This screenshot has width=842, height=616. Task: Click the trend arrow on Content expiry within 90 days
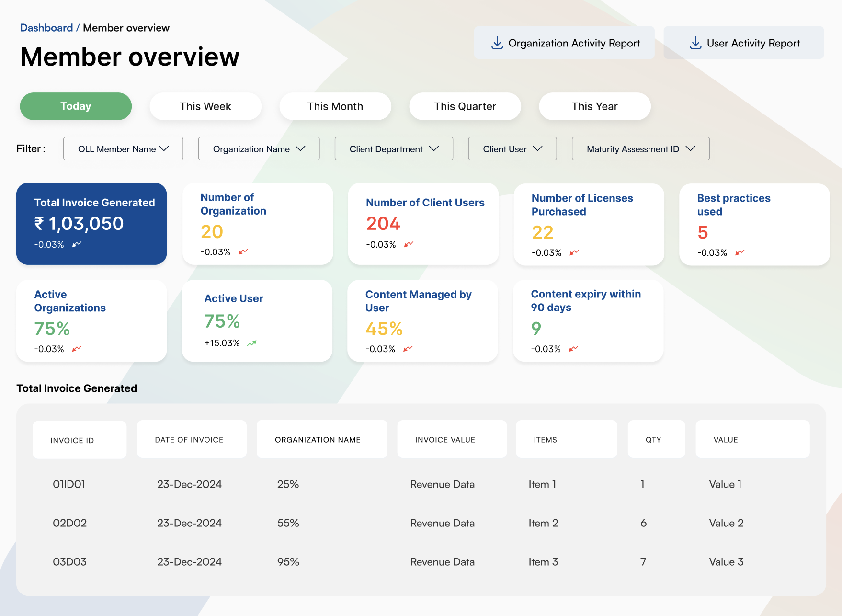(574, 349)
